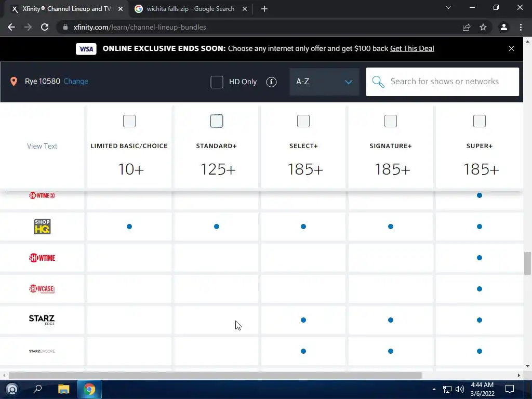Image resolution: width=532 pixels, height=399 pixels.
Task: Open volume control in system tray
Action: [x=460, y=389]
